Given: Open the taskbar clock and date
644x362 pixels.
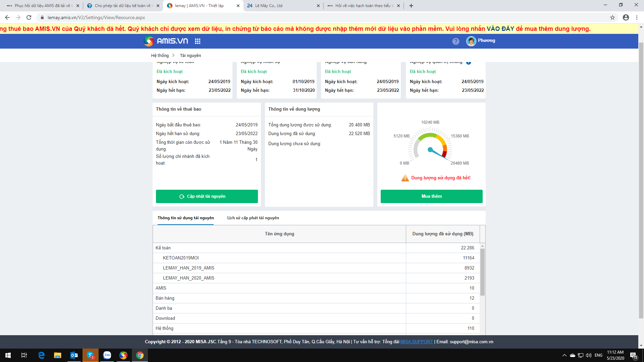Looking at the screenshot, I should coord(615,355).
